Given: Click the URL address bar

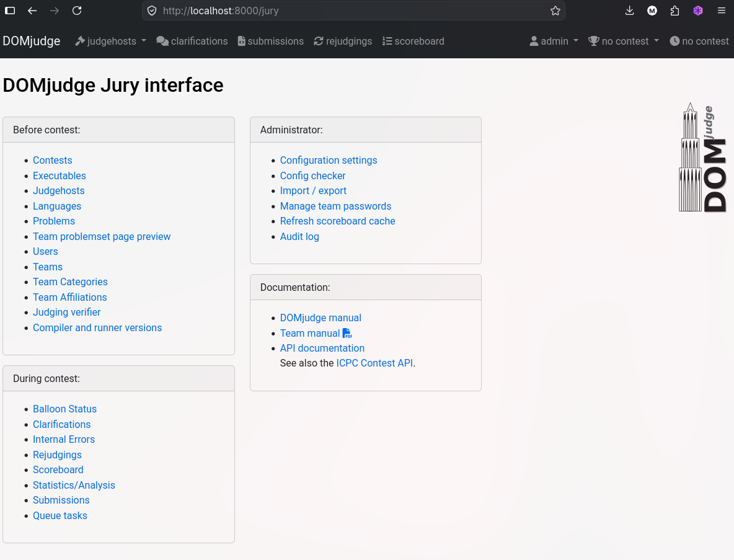Looking at the screenshot, I should click(353, 11).
